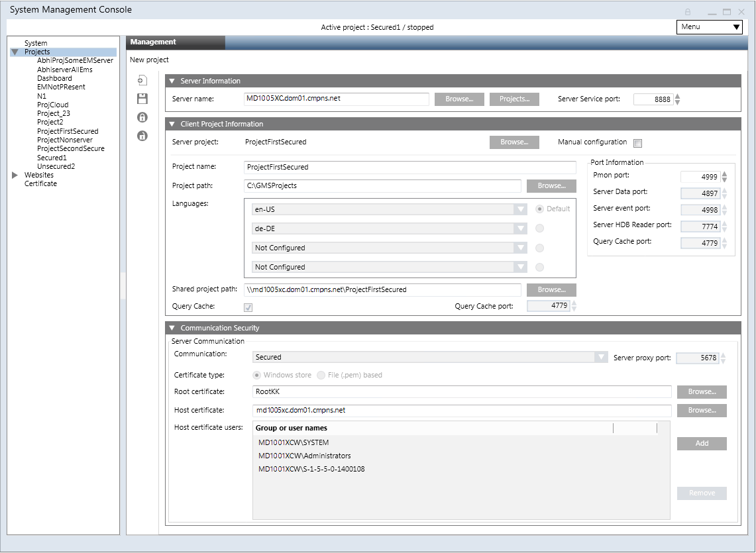Image resolution: width=756 pixels, height=553 pixels.
Task: Collapse the Communication Security section
Action: [x=172, y=328]
